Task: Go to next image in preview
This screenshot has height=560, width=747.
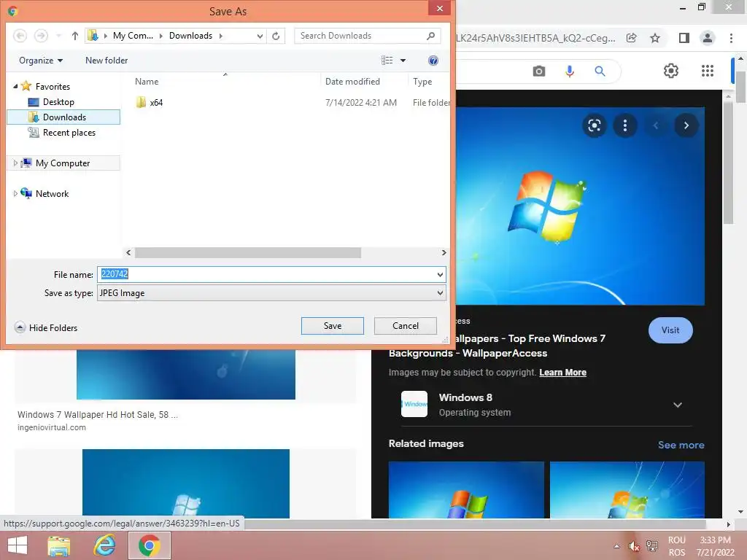Action: click(686, 125)
